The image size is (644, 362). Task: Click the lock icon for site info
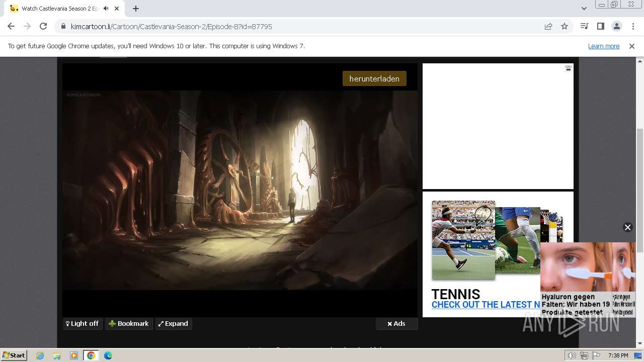click(x=63, y=27)
